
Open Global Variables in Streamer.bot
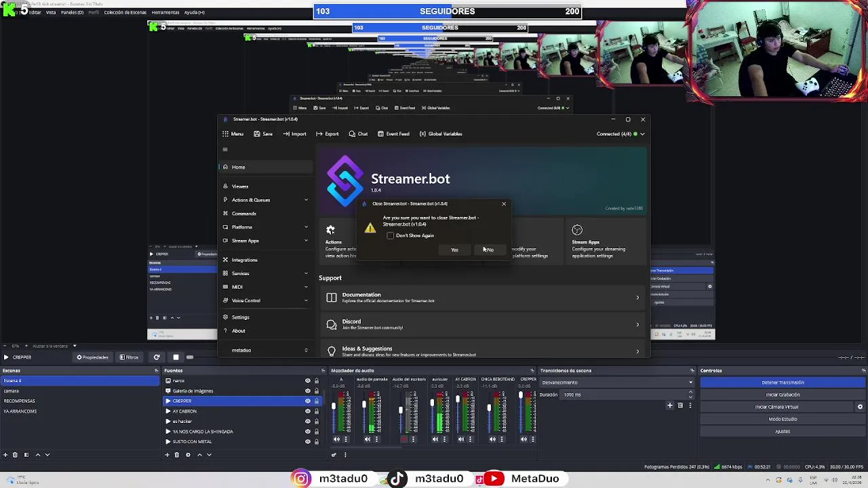tap(440, 134)
